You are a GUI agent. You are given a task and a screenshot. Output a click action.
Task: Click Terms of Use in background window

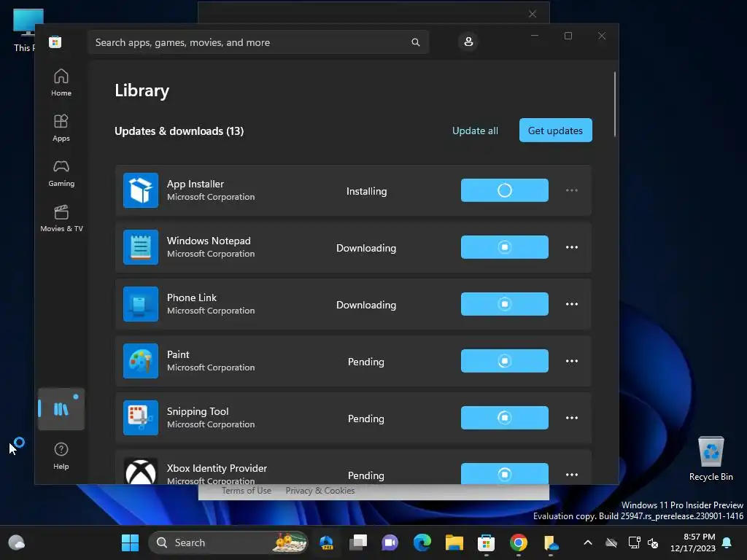(x=247, y=491)
